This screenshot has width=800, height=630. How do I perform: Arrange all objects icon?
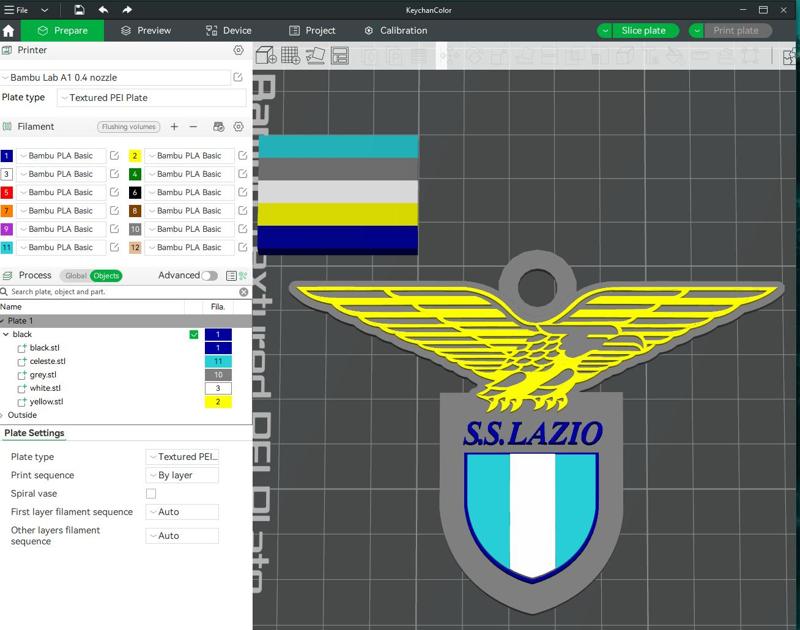(x=340, y=55)
